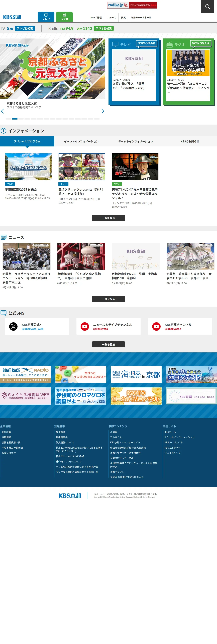Open 個人情報について footer link
The image size is (217, 644).
coord(65,443)
